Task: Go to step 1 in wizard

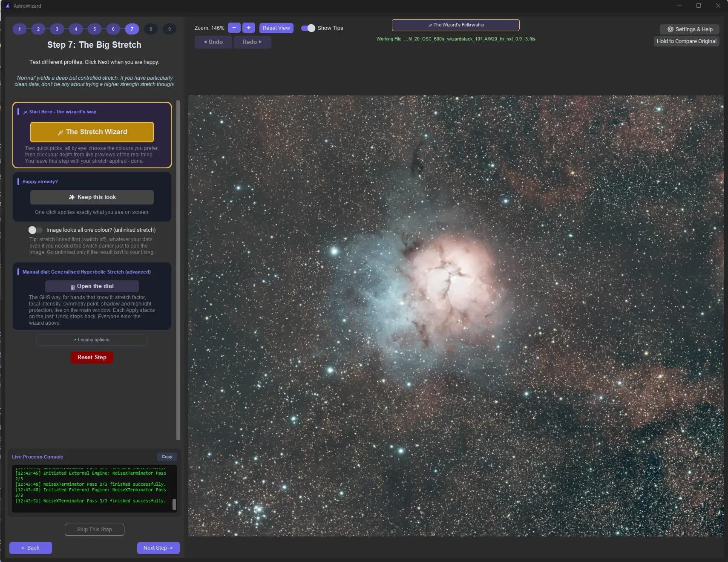Action: [20, 29]
